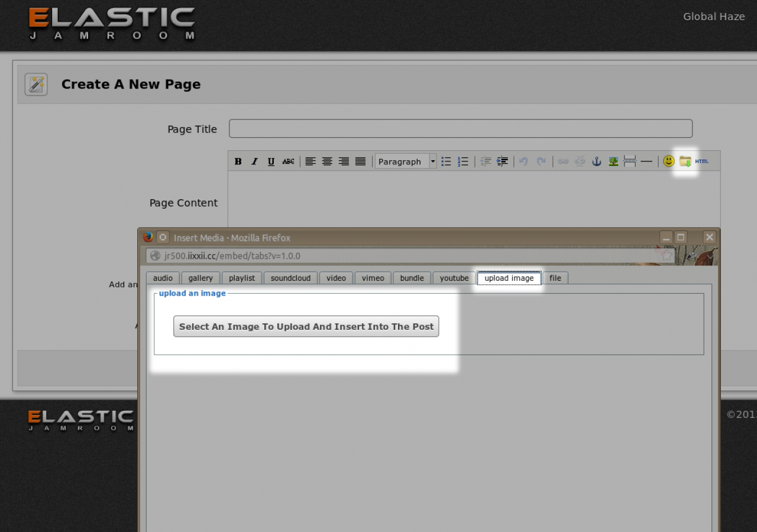This screenshot has width=757, height=532.
Task: Switch to the file tab
Action: coord(555,278)
